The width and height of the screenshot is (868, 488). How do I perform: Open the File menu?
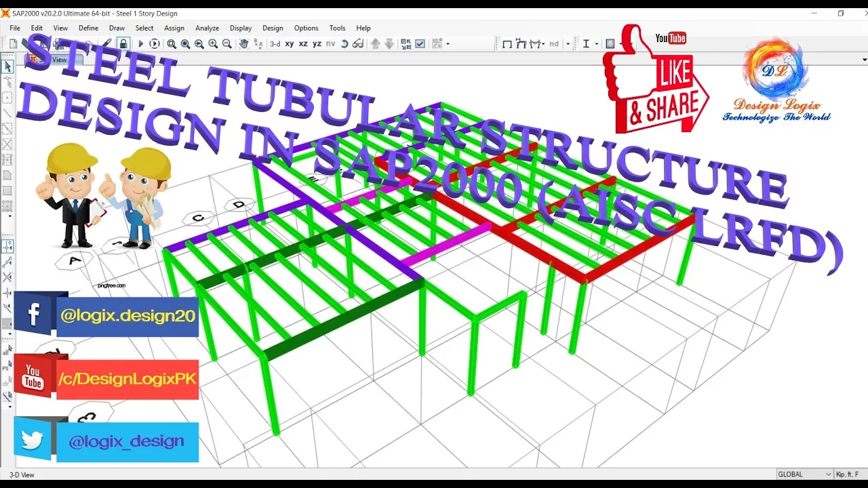(15, 28)
